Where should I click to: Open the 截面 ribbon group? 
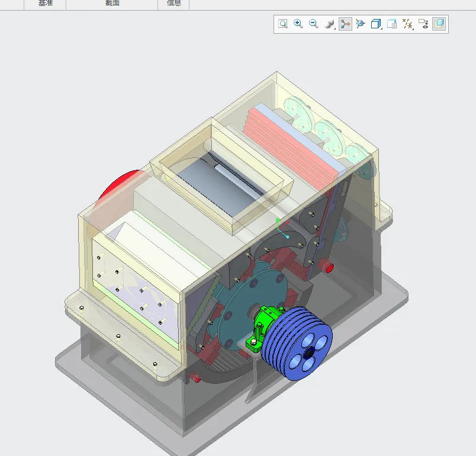coord(112,4)
